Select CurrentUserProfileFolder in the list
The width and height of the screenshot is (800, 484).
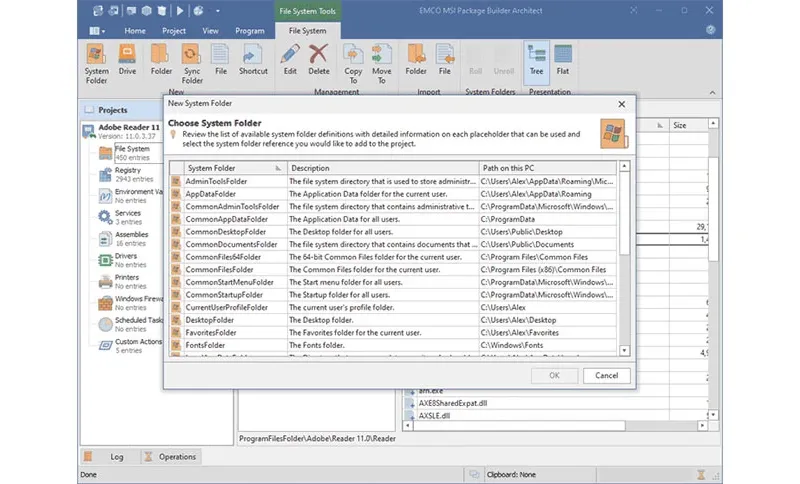[393, 307]
